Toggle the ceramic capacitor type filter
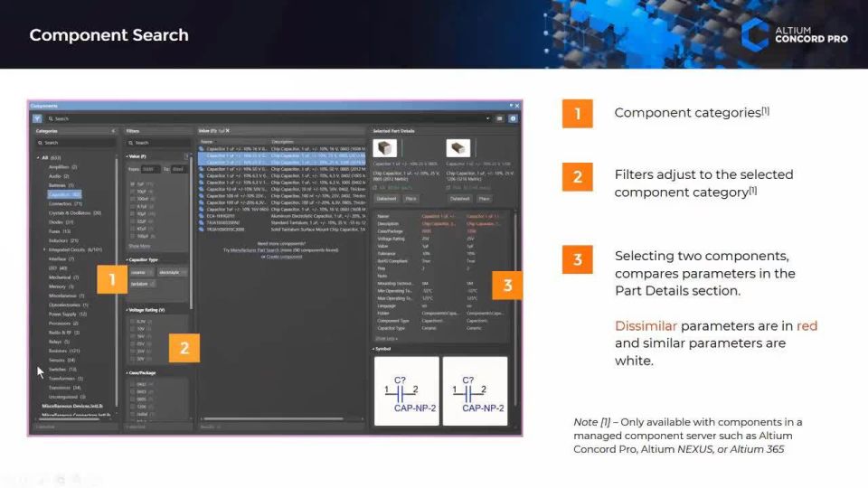This screenshot has width=868, height=488. pyautogui.click(x=142, y=272)
